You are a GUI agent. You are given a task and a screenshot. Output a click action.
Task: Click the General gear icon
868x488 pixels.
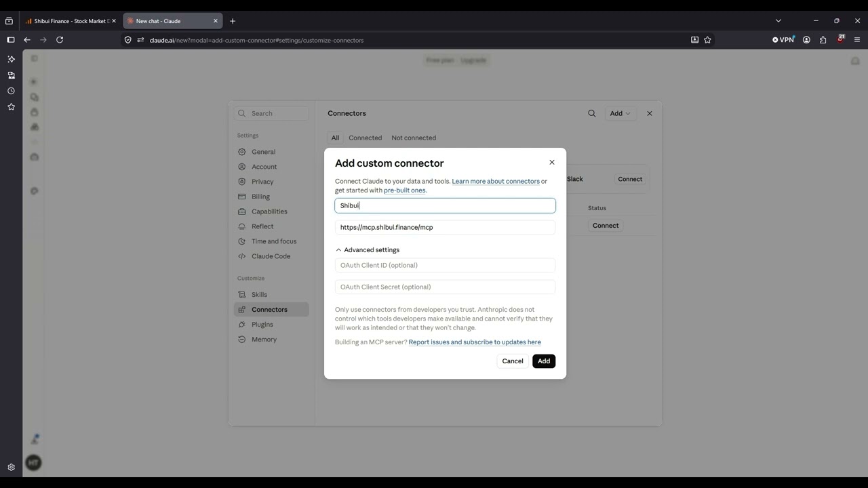[x=242, y=152]
